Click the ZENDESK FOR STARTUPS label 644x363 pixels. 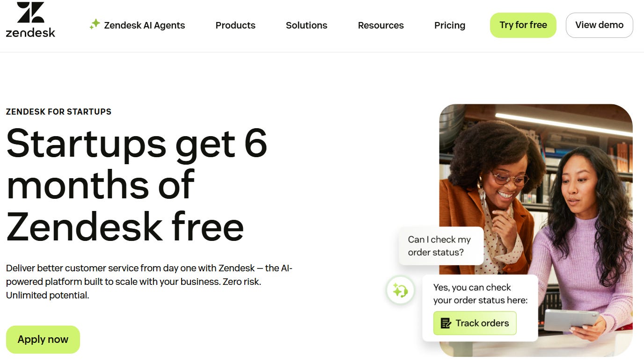(59, 112)
